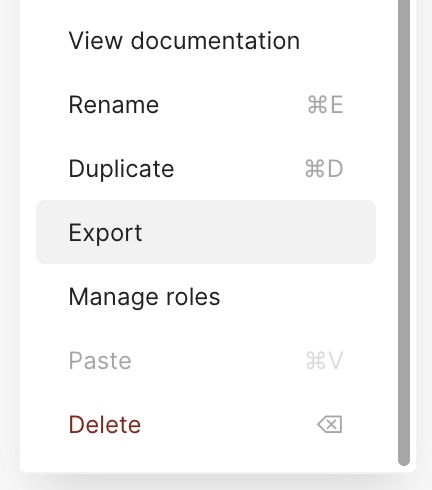The image size is (432, 490).
Task: Select Duplicate menu item
Action: [x=206, y=169]
